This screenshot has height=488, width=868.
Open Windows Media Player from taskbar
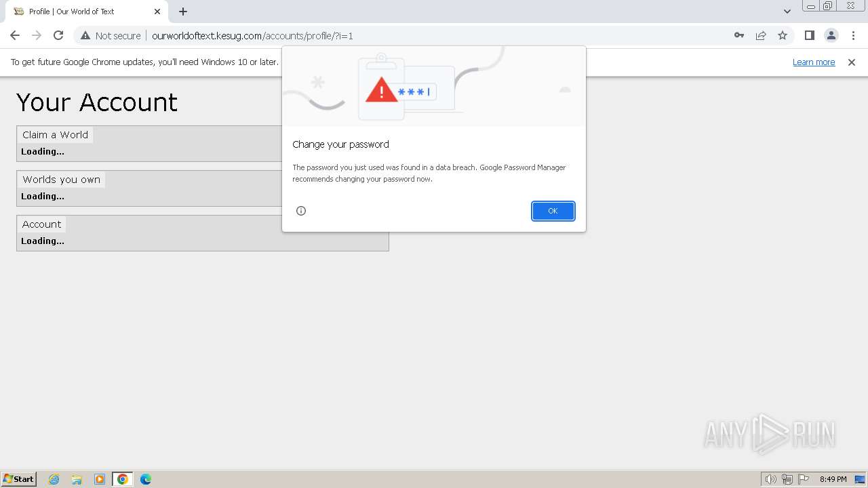(x=100, y=479)
